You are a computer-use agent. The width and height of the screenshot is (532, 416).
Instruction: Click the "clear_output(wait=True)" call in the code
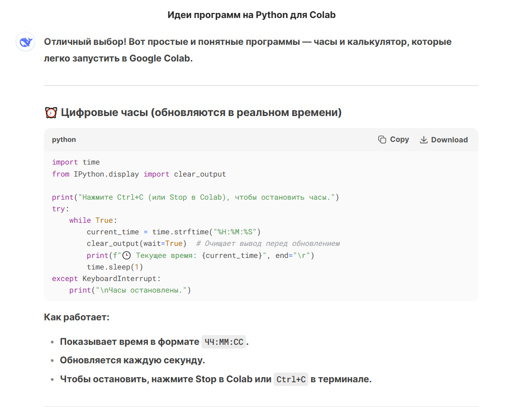tap(137, 244)
